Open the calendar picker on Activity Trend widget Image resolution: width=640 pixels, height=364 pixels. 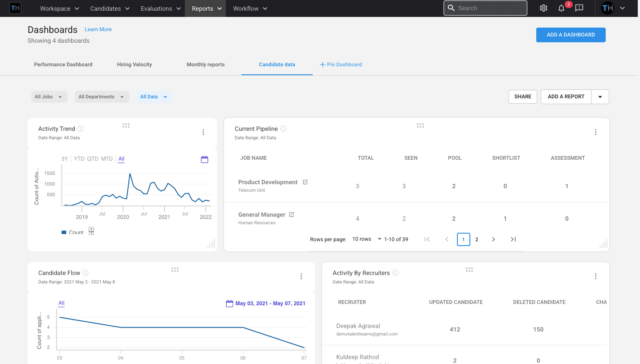(204, 159)
